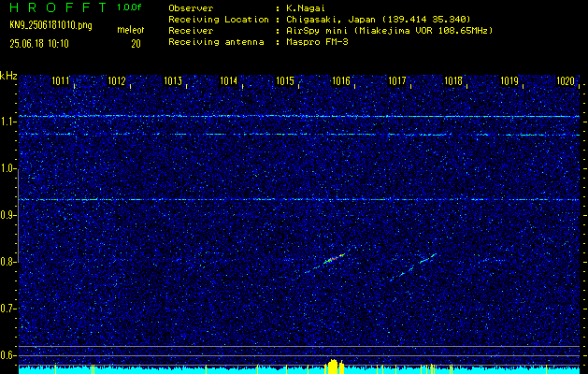Click the yellow power spike cluster below 1016
The width and height of the screenshot is (588, 374).
[x=334, y=367]
